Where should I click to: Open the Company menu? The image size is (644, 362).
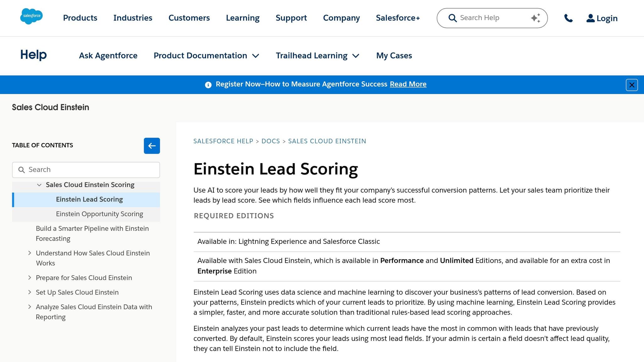[x=341, y=18]
